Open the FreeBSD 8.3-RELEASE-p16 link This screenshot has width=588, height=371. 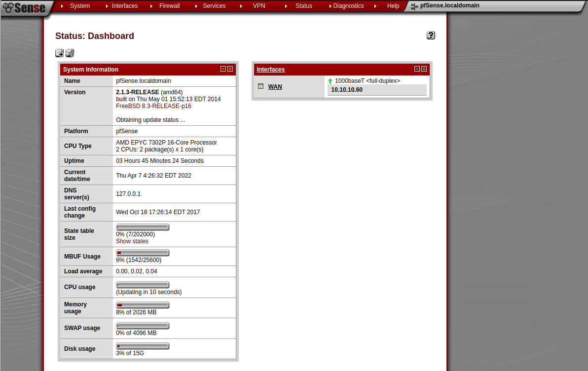153,106
